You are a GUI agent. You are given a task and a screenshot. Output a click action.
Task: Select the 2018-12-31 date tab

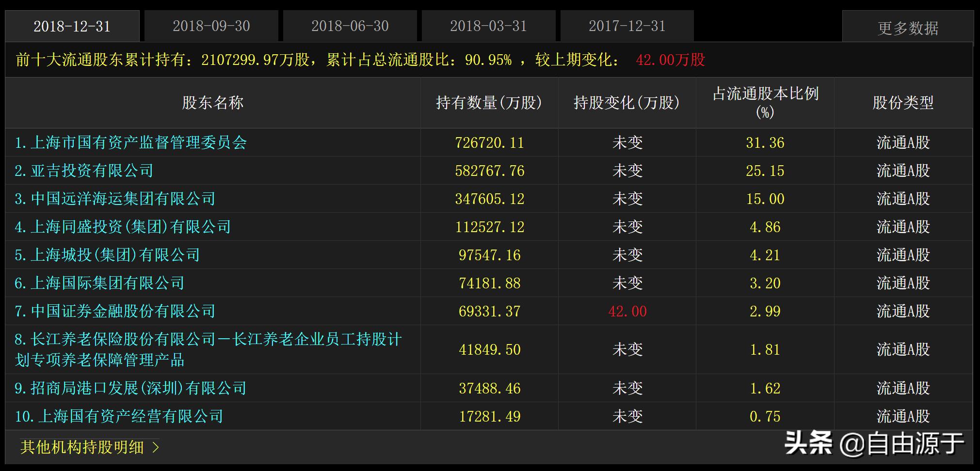[72, 26]
